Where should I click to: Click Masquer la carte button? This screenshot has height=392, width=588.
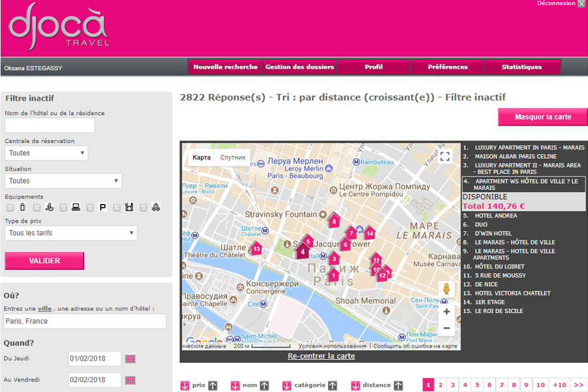542,117
